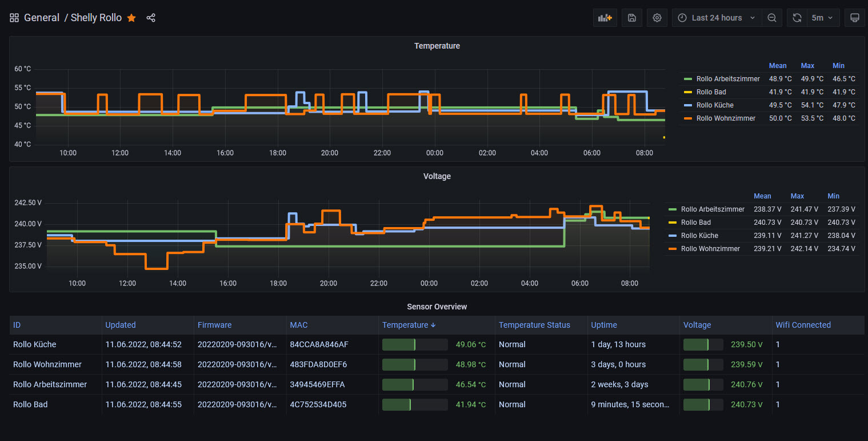Sort table by Voltage column header

click(x=697, y=325)
